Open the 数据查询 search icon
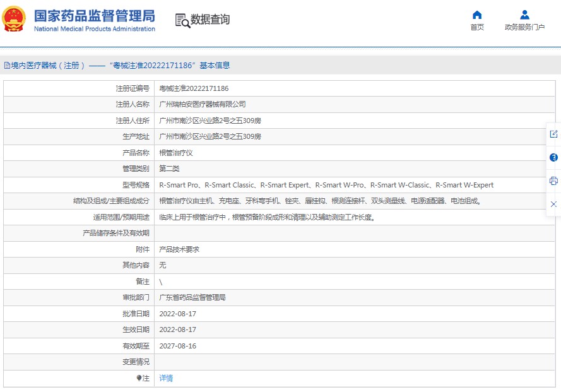This screenshot has width=561, height=392. (x=182, y=20)
